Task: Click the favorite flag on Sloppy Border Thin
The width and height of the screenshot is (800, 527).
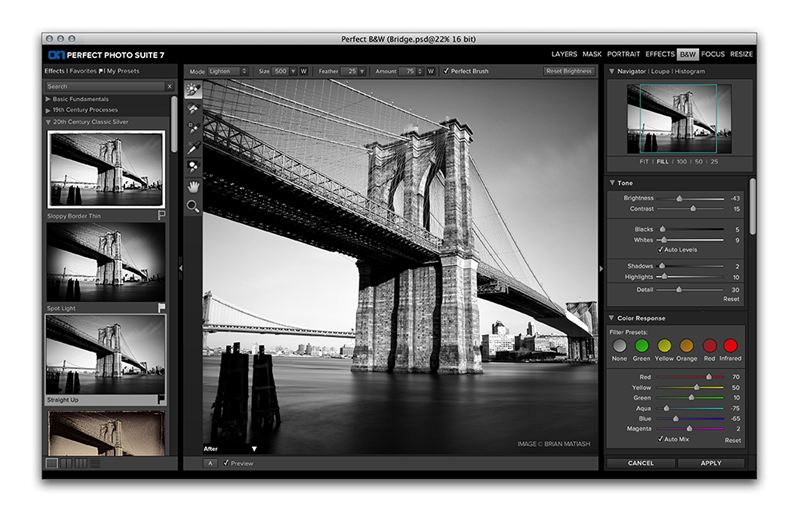Action: coord(160,215)
